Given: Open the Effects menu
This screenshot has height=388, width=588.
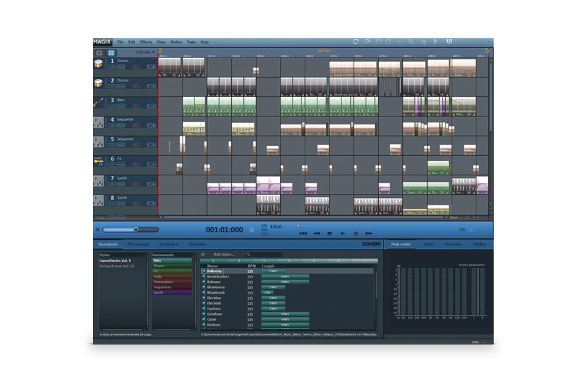Looking at the screenshot, I should click(146, 42).
